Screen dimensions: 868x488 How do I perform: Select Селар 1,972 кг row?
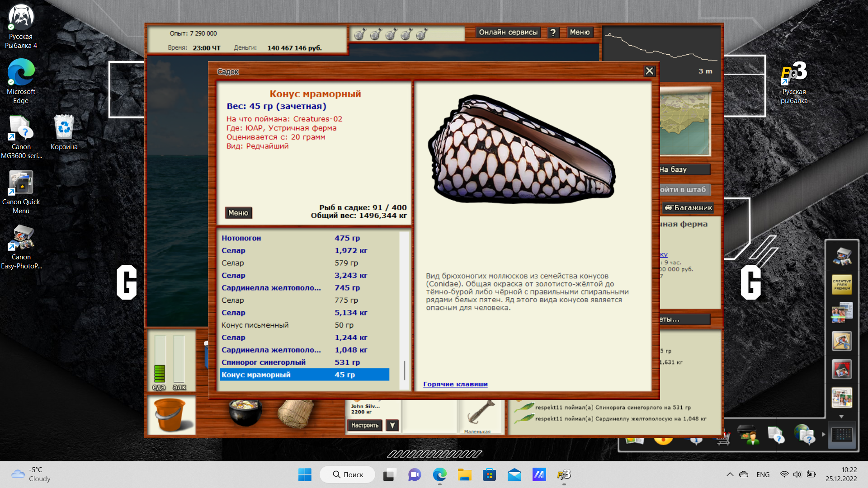[x=304, y=250]
